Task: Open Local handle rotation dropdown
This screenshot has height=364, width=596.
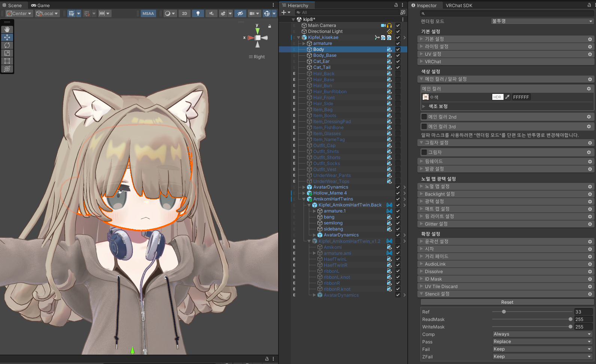Action: (47, 13)
